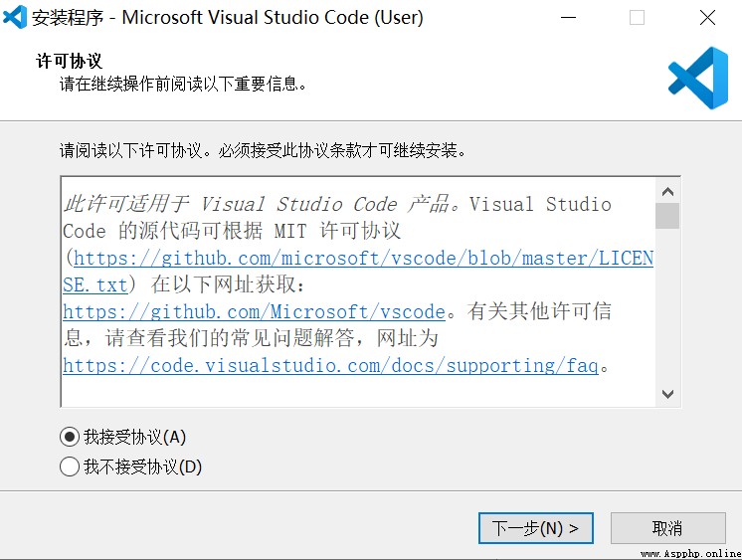The width and height of the screenshot is (742, 560).
Task: Click the large VS Code logo in header
Action: pyautogui.click(x=698, y=78)
